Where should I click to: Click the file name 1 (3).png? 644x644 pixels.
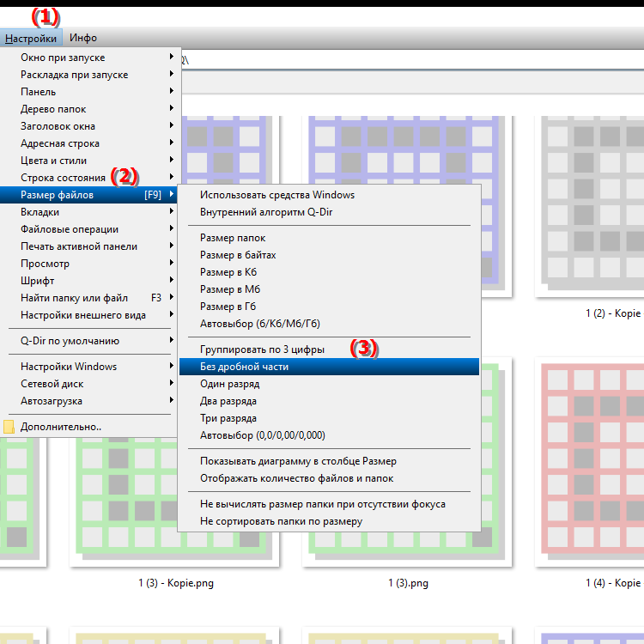pos(408,583)
